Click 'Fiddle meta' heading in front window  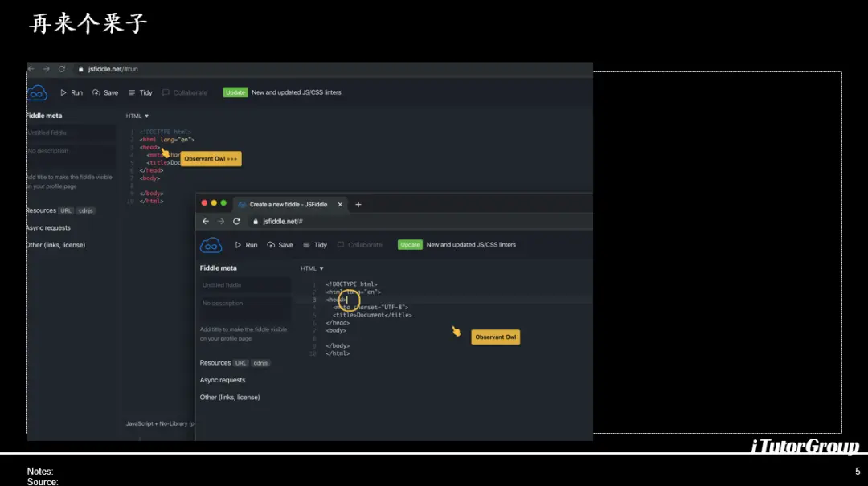[x=218, y=268]
